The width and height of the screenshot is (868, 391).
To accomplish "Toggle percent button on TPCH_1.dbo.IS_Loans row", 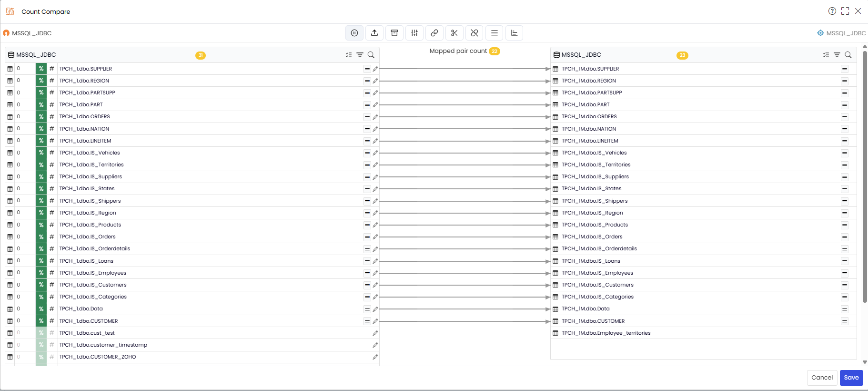I will tap(41, 261).
